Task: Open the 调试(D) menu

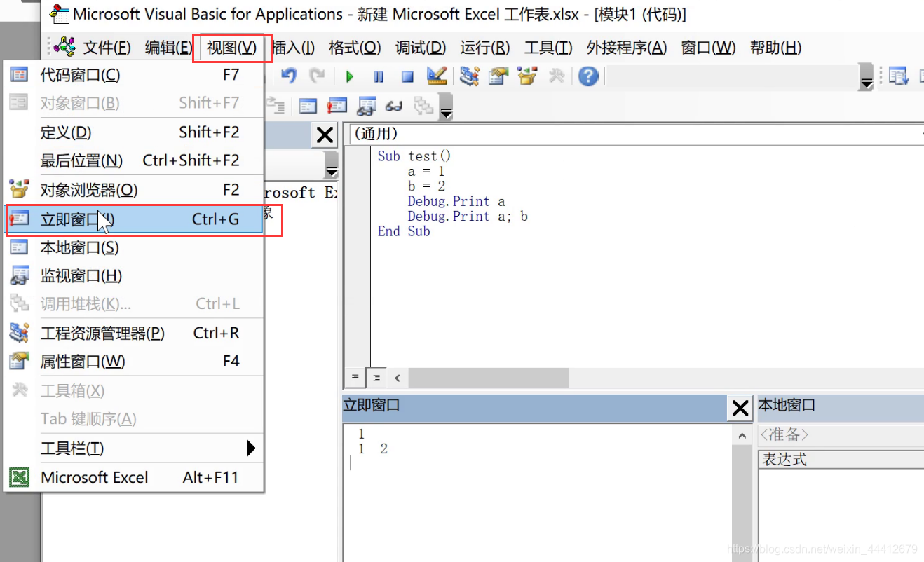Action: (x=421, y=48)
